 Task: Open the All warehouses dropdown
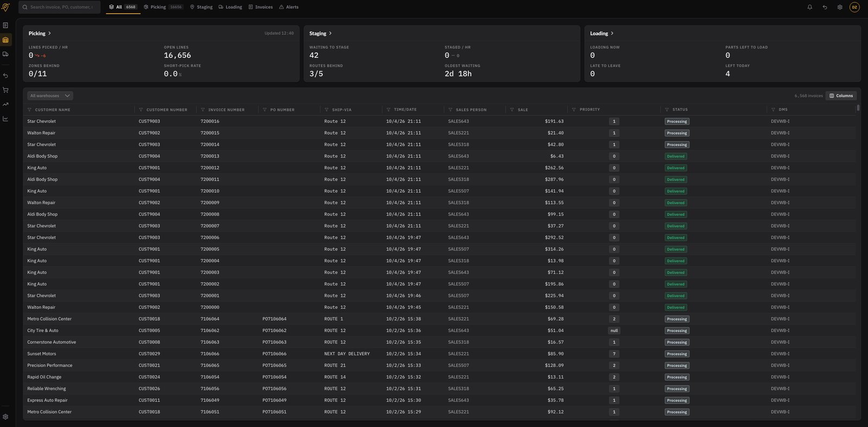(50, 95)
